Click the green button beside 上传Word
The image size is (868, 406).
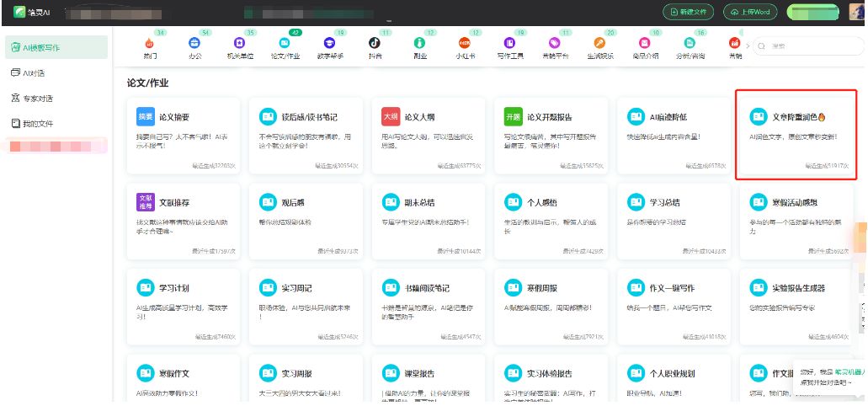pyautogui.click(x=812, y=12)
